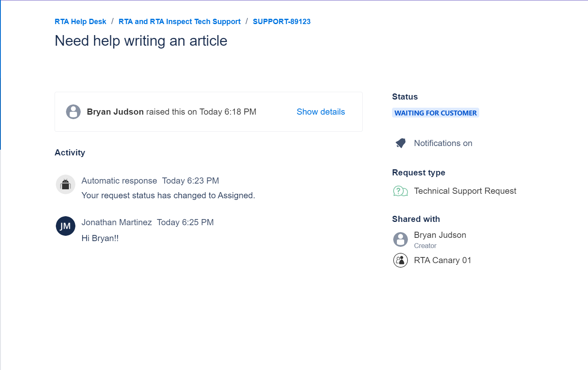Click the Bryan Judson Creator name in sidebar

(440, 235)
